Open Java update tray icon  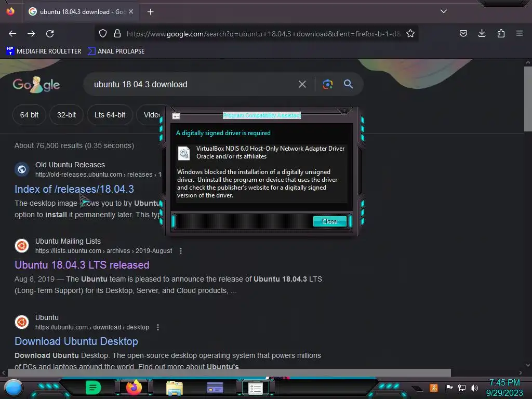(434, 388)
